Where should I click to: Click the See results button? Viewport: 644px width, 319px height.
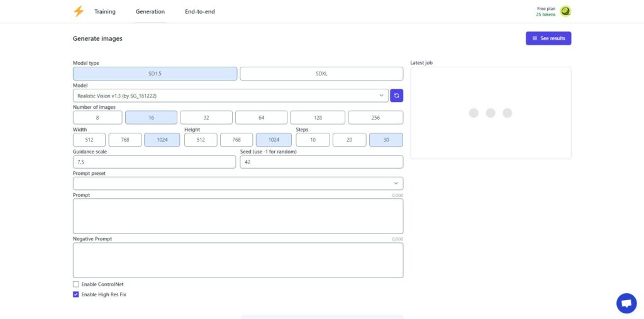point(548,38)
